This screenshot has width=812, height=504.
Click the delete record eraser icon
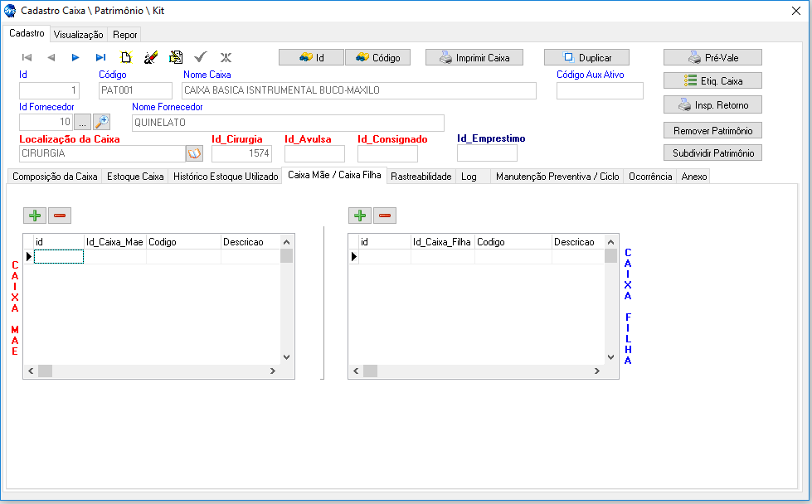pos(150,57)
